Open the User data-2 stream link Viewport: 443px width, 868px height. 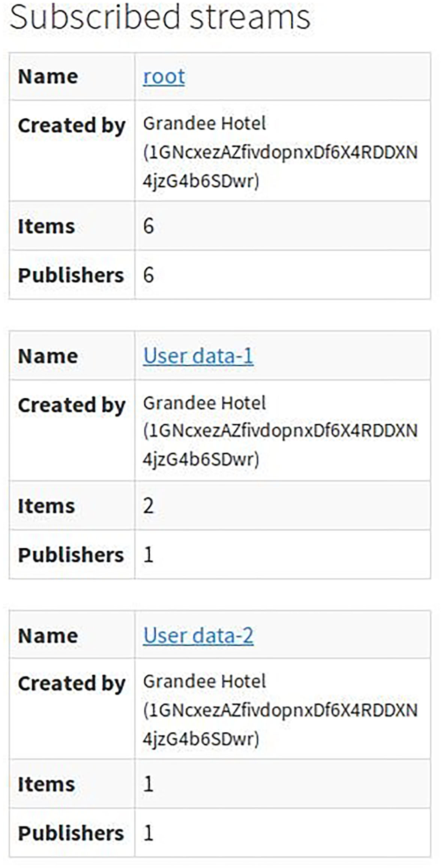click(x=198, y=636)
